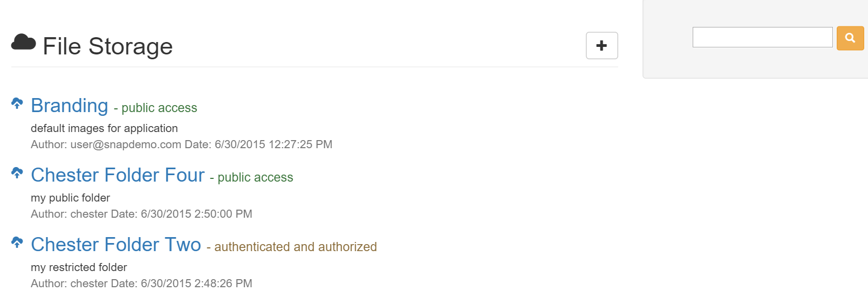Click the orange magnifier search button
The height and width of the screenshot is (298, 868).
tap(850, 38)
